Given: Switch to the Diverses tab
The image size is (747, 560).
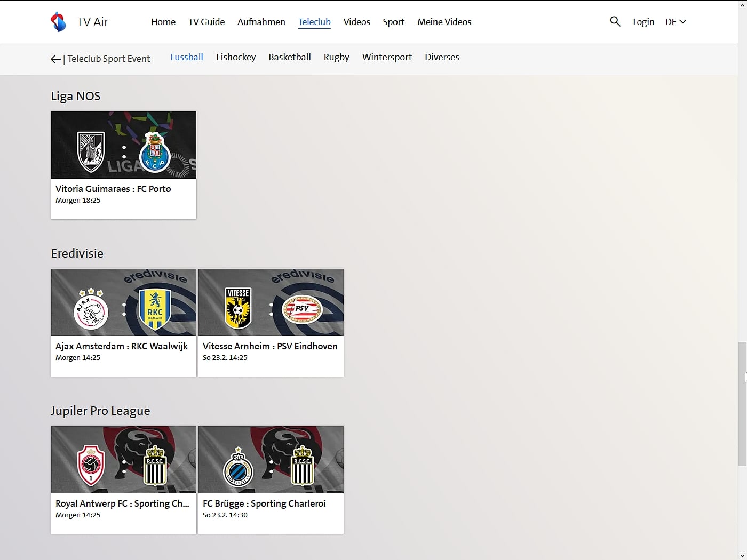Looking at the screenshot, I should pyautogui.click(x=442, y=57).
